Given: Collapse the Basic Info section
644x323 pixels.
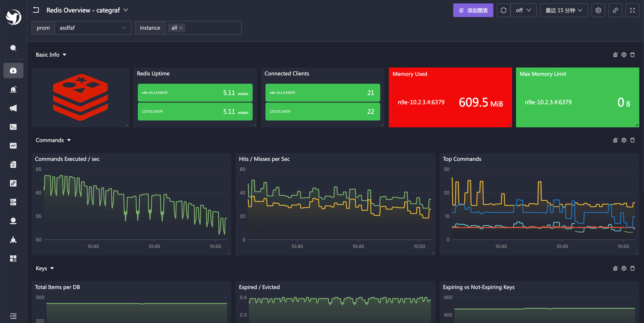Looking at the screenshot, I should pos(64,55).
